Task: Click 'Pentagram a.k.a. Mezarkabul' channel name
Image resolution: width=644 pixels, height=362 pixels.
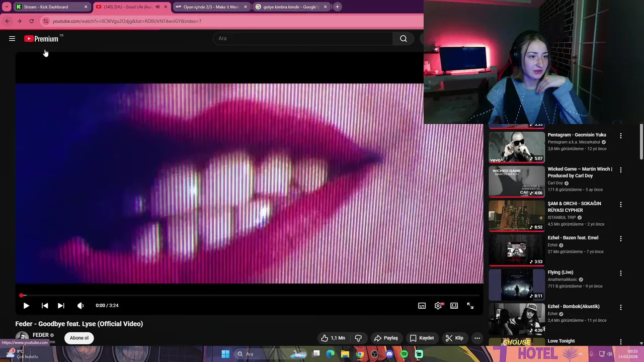Action: 574,142
